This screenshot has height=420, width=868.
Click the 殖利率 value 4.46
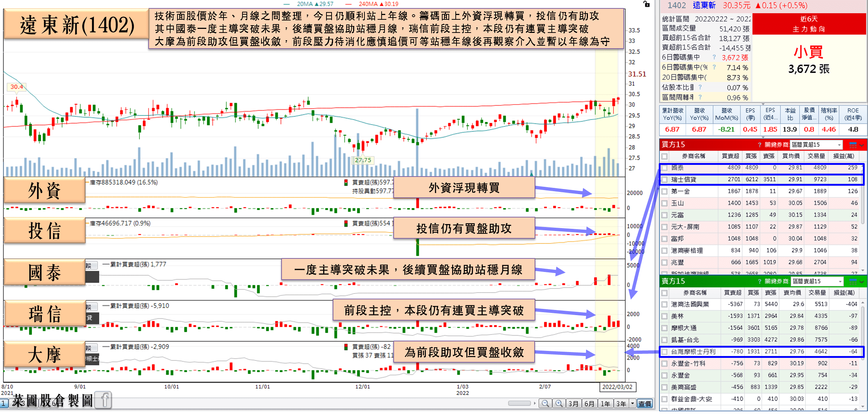pyautogui.click(x=829, y=129)
